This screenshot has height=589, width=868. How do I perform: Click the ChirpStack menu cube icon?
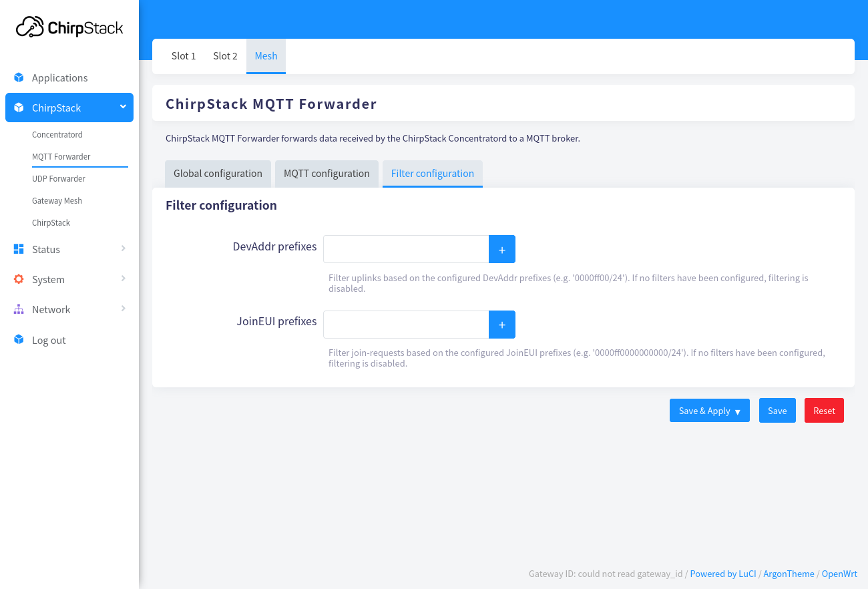point(19,108)
